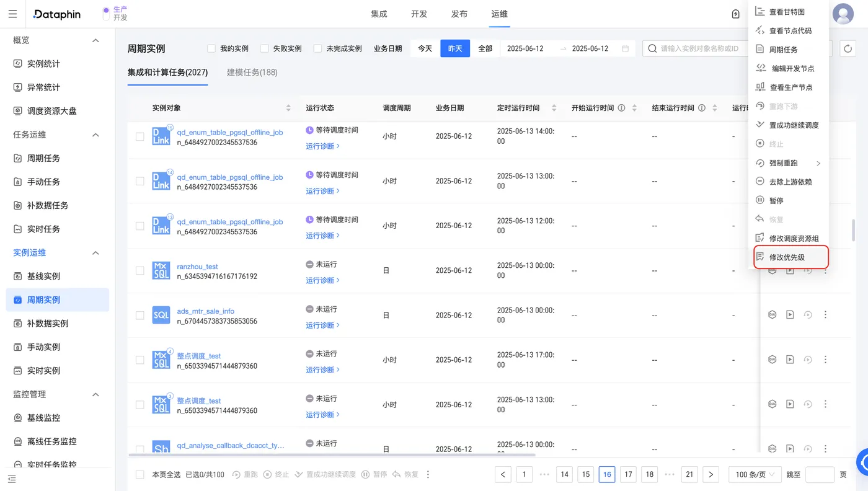Click the more options icon in ads_mtr_sale_info row
Screen dimensions: 868x491
(x=825, y=315)
